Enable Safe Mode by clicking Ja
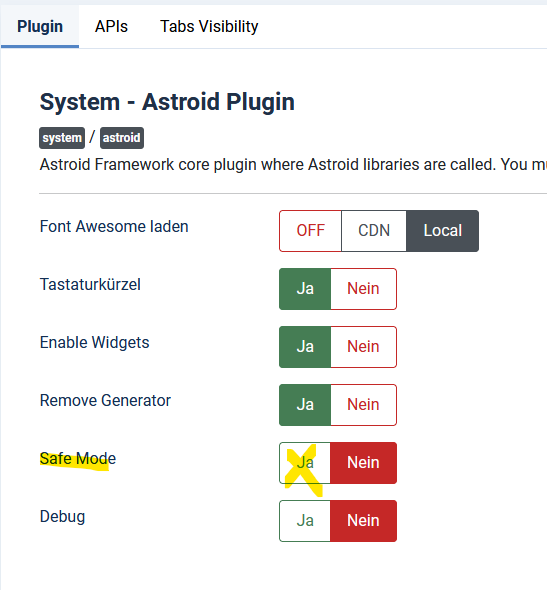 tap(305, 463)
